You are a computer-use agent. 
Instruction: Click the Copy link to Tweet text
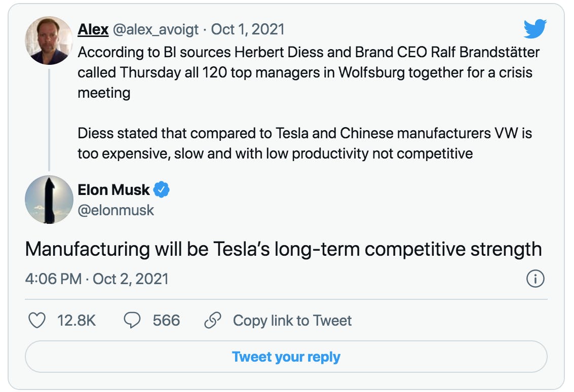click(292, 321)
